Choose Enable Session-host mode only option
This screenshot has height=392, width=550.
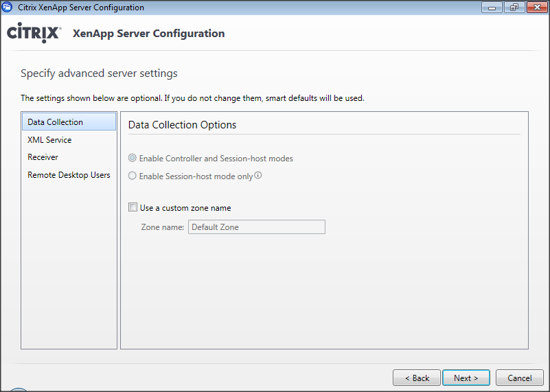coord(133,176)
